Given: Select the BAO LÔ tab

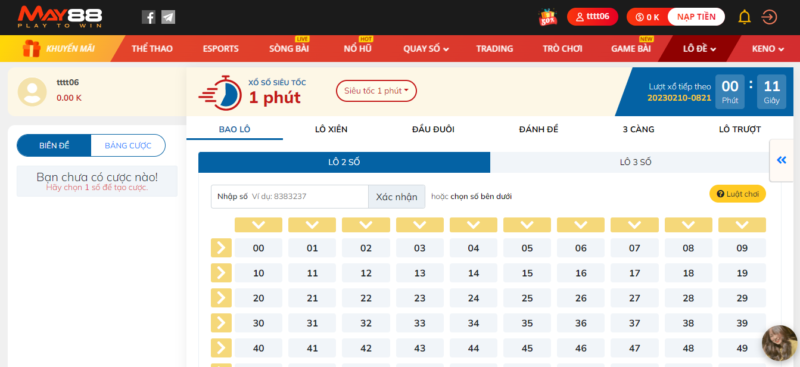Looking at the screenshot, I should click(x=235, y=129).
